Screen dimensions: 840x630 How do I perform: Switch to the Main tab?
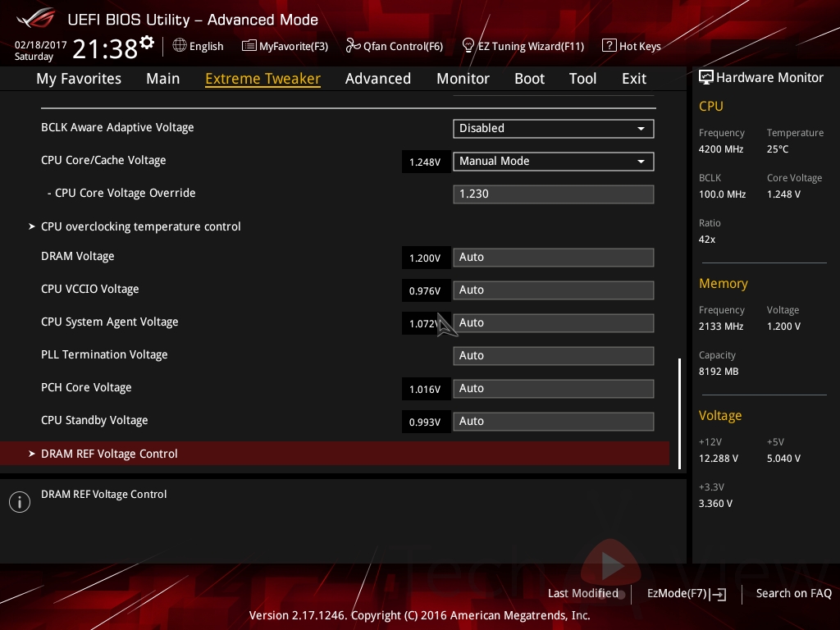coord(163,79)
